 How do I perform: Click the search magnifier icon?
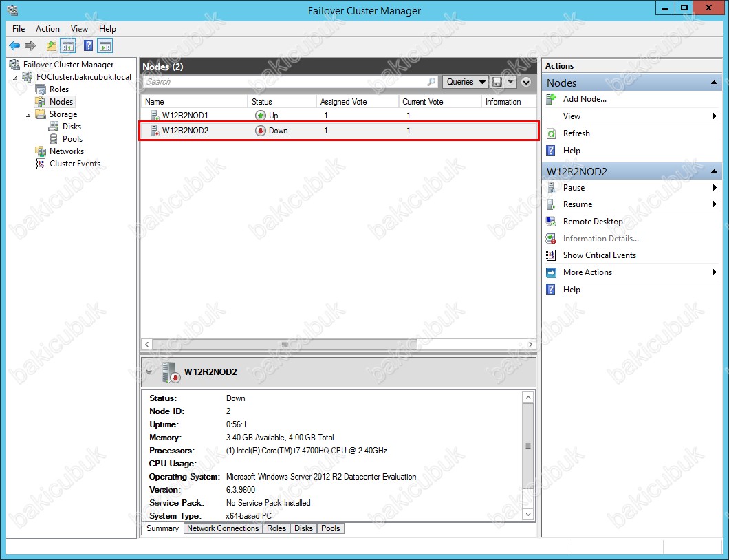tap(431, 82)
